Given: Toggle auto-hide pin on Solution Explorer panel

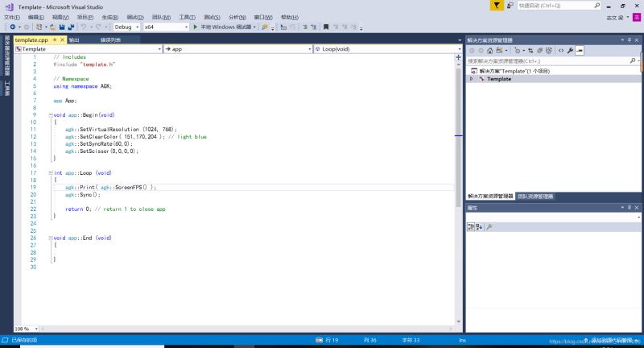Looking at the screenshot, I should [x=630, y=39].
